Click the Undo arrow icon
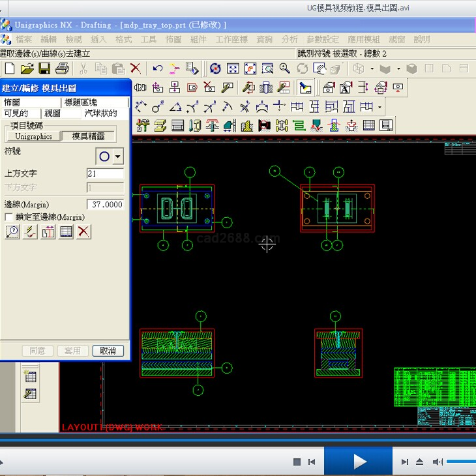The height and width of the screenshot is (476, 476). click(x=158, y=68)
